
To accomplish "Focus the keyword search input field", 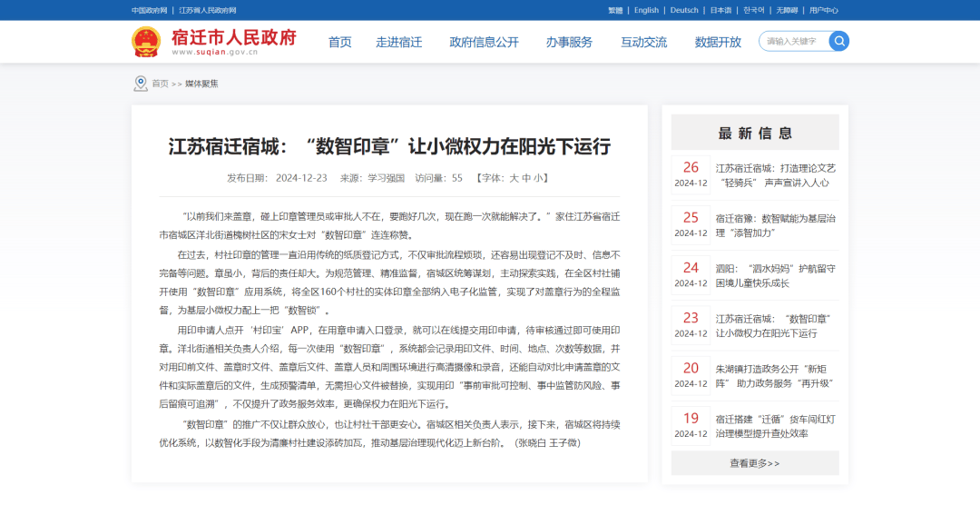I will (793, 41).
